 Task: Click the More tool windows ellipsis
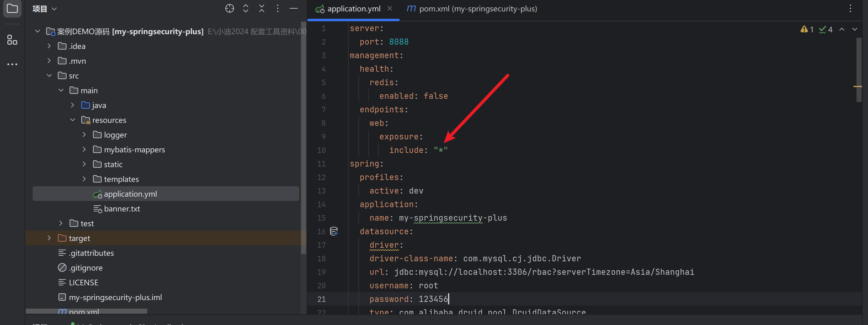point(12,64)
